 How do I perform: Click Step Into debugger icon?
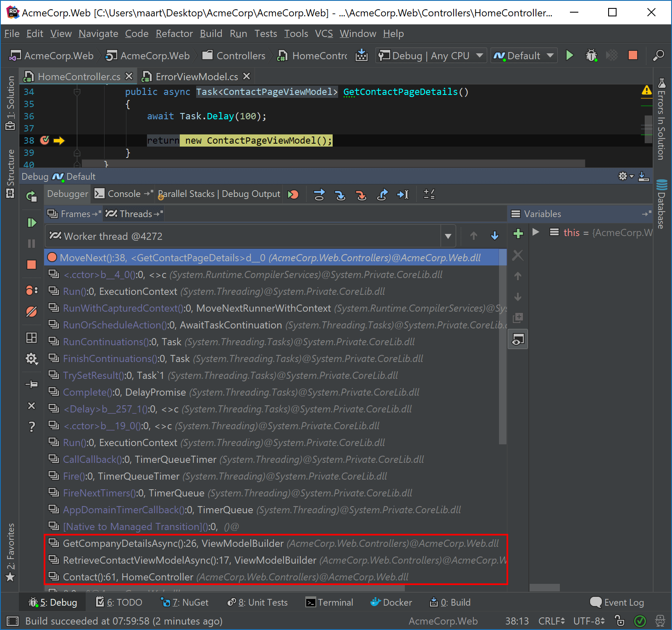tap(340, 194)
